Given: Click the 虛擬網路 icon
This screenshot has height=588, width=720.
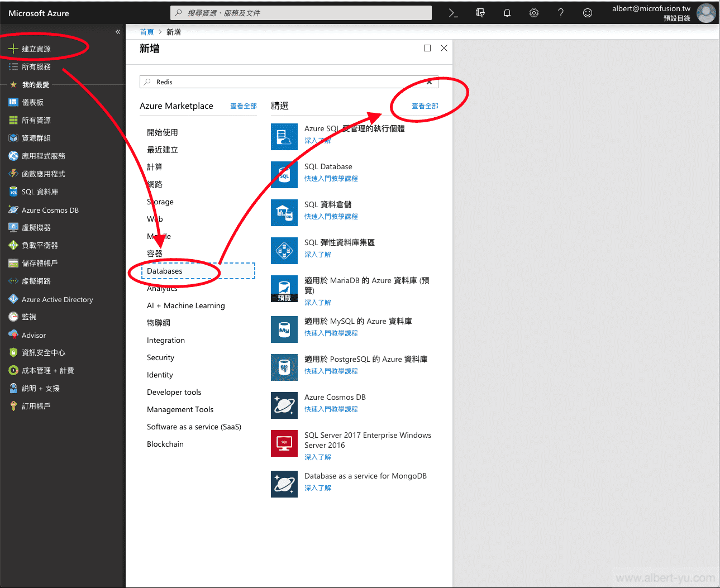Looking at the screenshot, I should [13, 281].
